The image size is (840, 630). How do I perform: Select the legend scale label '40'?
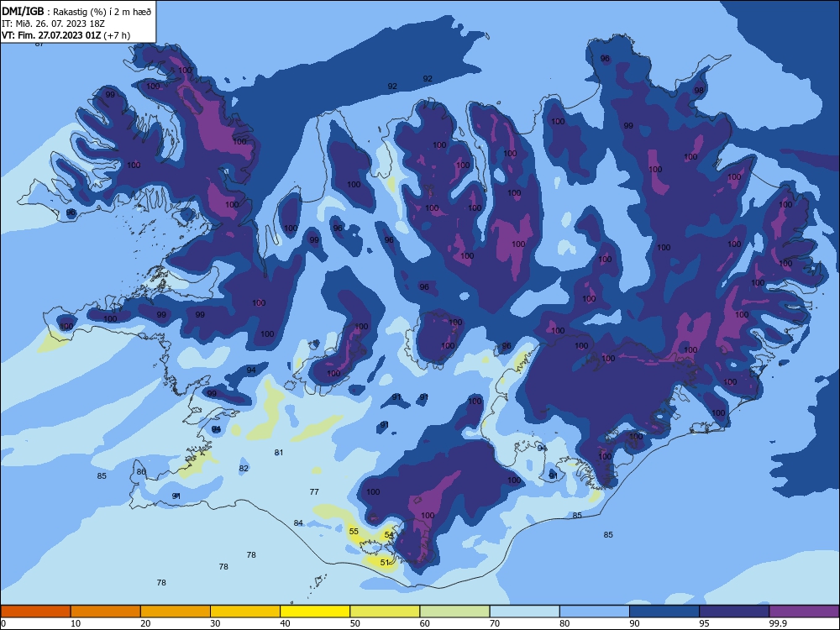tap(285, 623)
